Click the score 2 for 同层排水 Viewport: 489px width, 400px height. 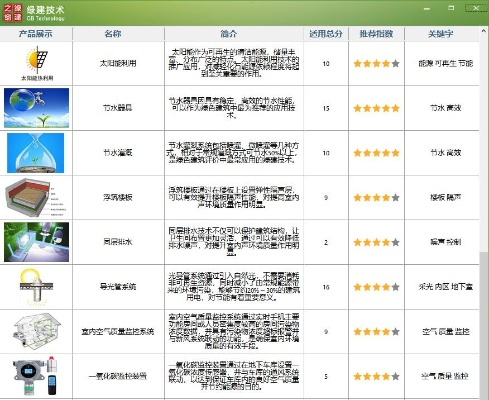tap(326, 242)
